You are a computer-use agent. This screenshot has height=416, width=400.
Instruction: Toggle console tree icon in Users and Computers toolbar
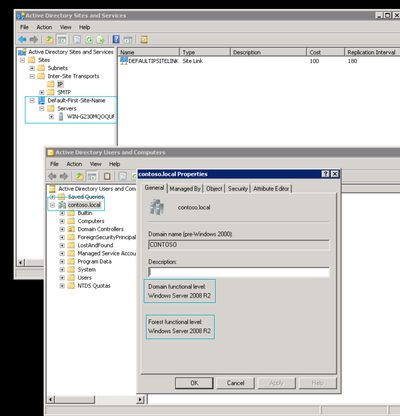coord(92,176)
